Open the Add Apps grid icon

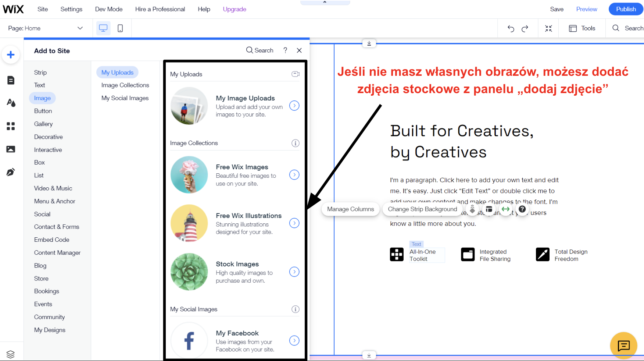[x=11, y=126]
